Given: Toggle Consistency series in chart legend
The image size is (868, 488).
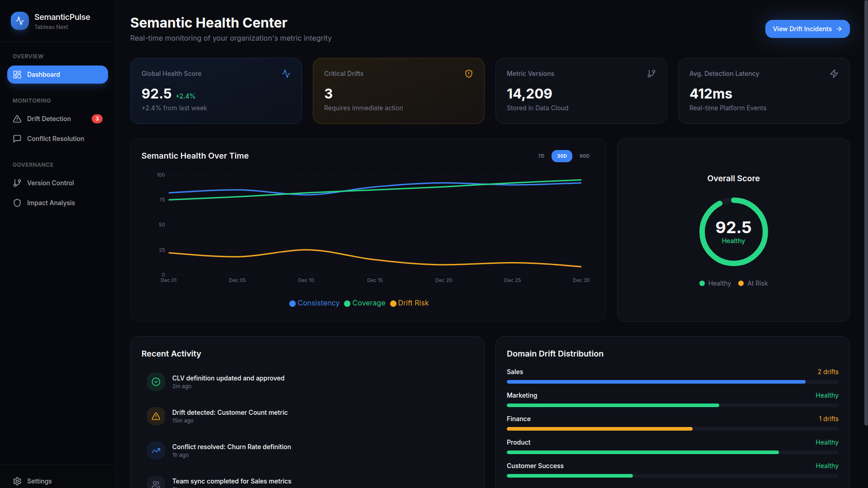Looking at the screenshot, I should pos(314,303).
